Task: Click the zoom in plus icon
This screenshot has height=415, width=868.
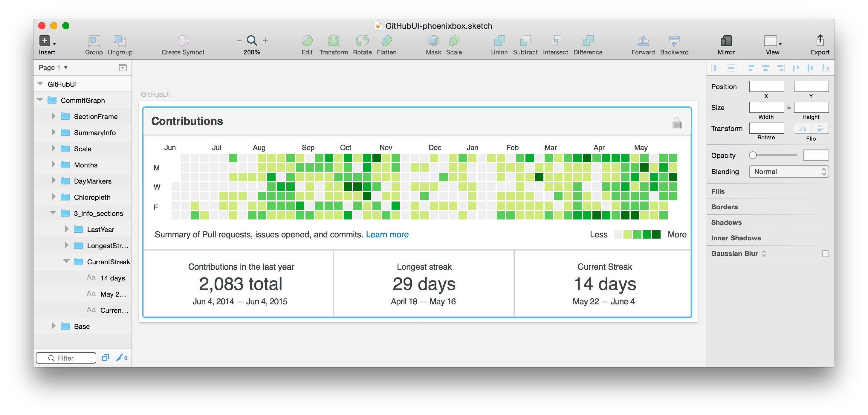Action: (x=265, y=41)
